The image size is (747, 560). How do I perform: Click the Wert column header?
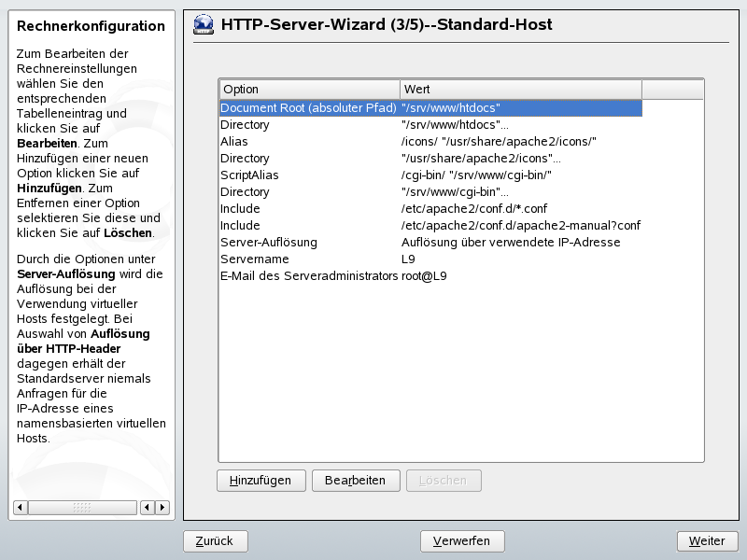(x=519, y=89)
